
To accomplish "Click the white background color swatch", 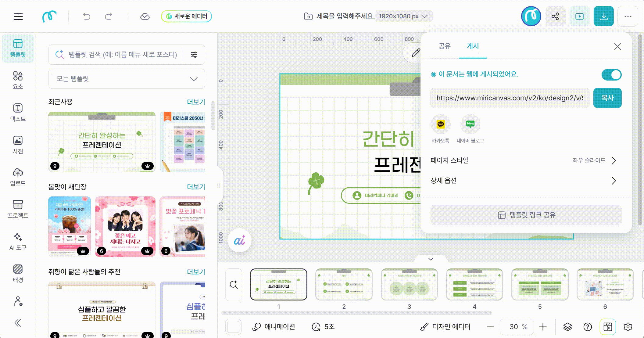I will pos(234,327).
